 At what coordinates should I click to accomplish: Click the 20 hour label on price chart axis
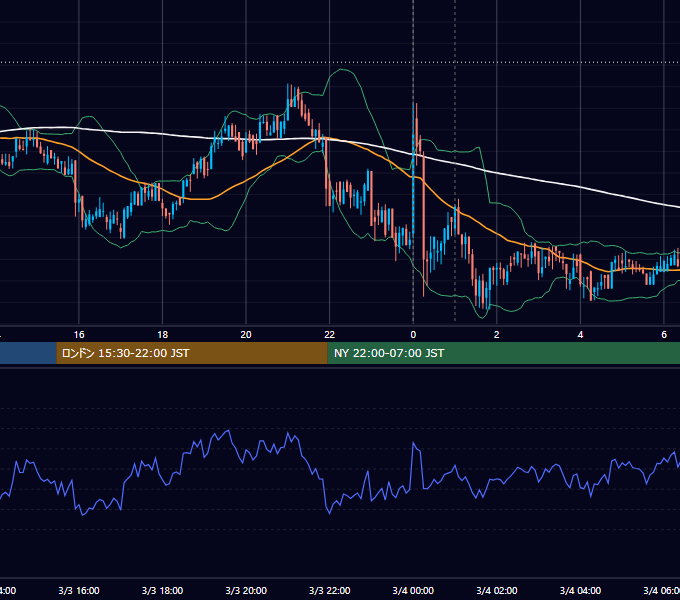pyautogui.click(x=246, y=335)
